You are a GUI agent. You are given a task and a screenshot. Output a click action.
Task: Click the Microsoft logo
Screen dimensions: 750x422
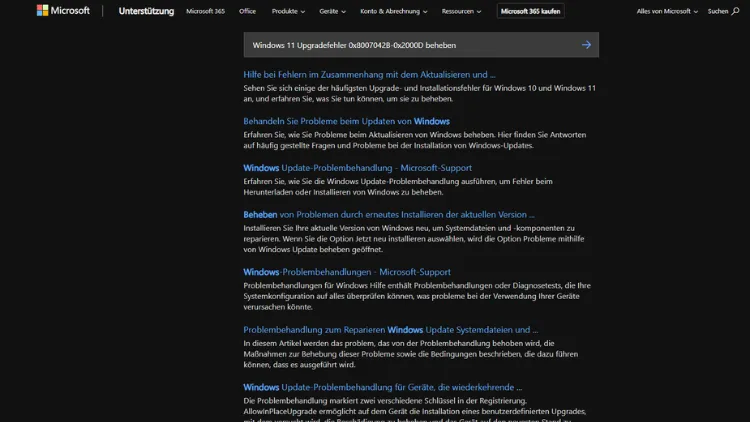[63, 11]
